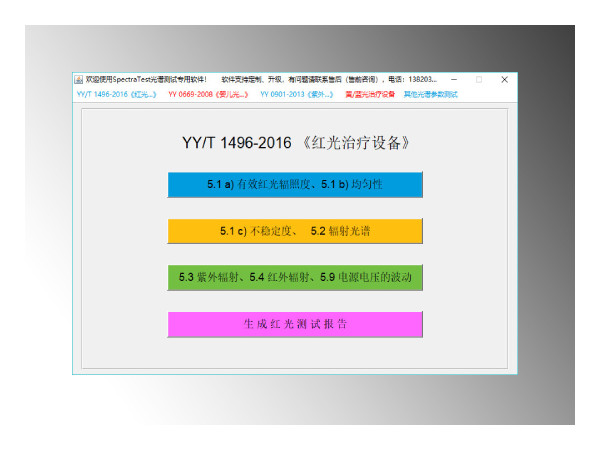Click the SpectraTest app icon in title bar
The width and height of the screenshot is (600, 450).
pyautogui.click(x=79, y=79)
